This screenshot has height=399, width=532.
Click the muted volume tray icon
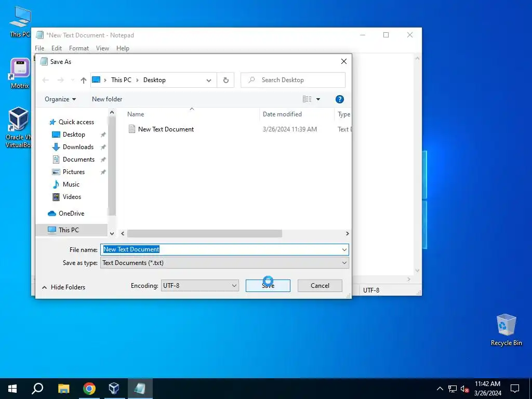[464, 389]
